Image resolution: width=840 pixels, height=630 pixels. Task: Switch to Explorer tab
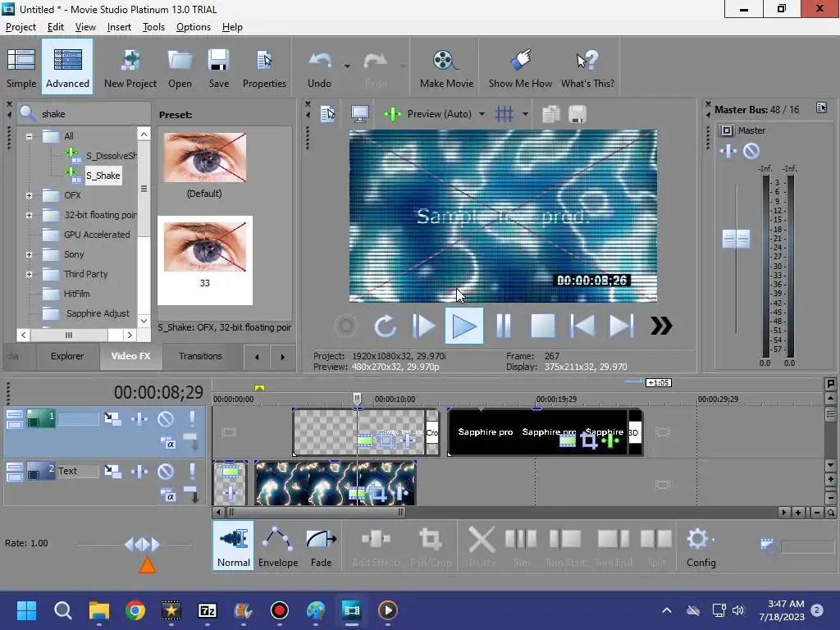[67, 356]
